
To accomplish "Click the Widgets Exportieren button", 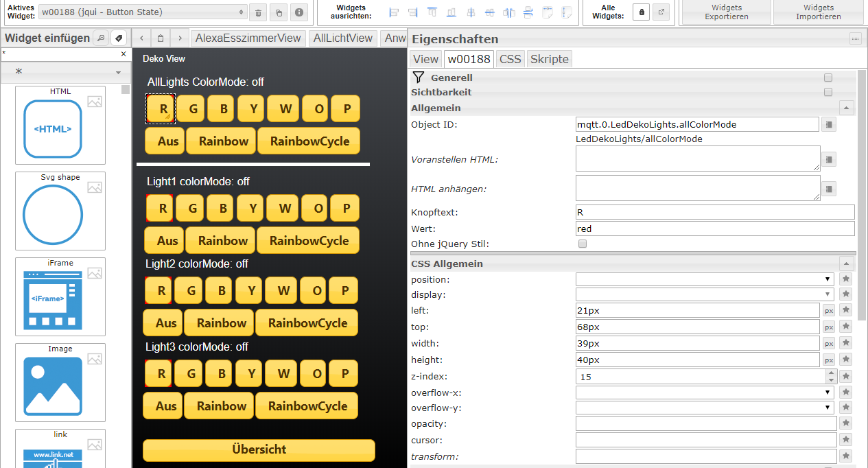I will [727, 12].
